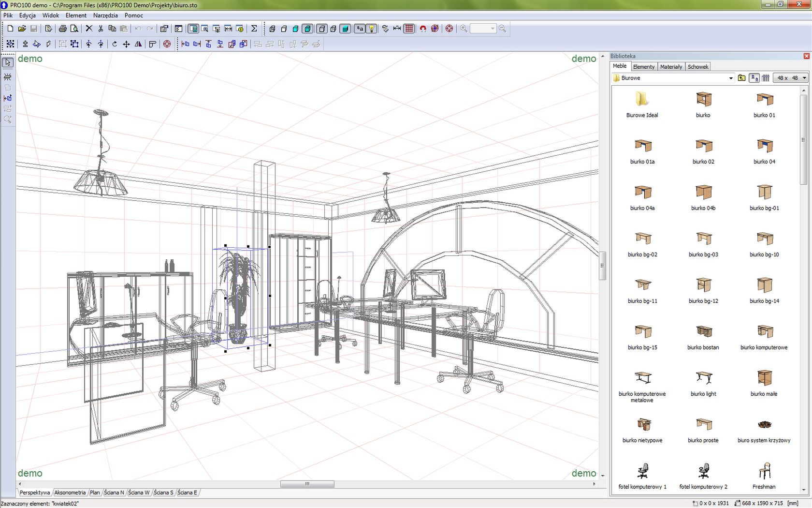Toggle the textures display mode
This screenshot has height=508, width=812.
(x=307, y=29)
